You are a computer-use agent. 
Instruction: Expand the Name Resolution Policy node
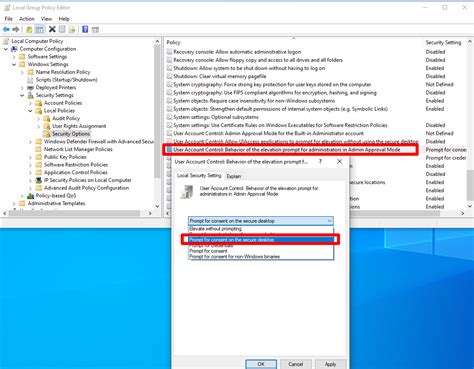(22, 72)
